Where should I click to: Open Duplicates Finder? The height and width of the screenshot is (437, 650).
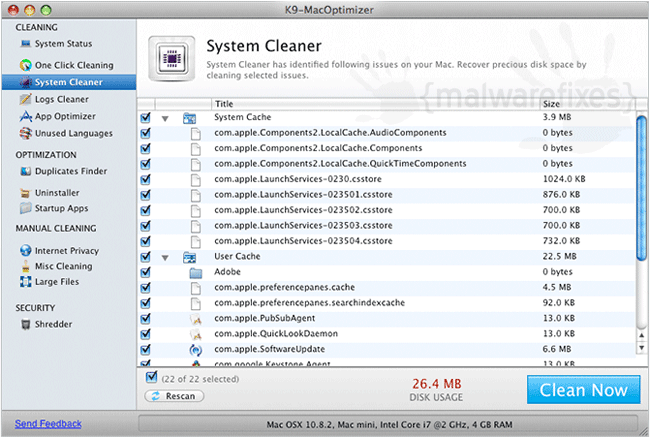click(70, 171)
